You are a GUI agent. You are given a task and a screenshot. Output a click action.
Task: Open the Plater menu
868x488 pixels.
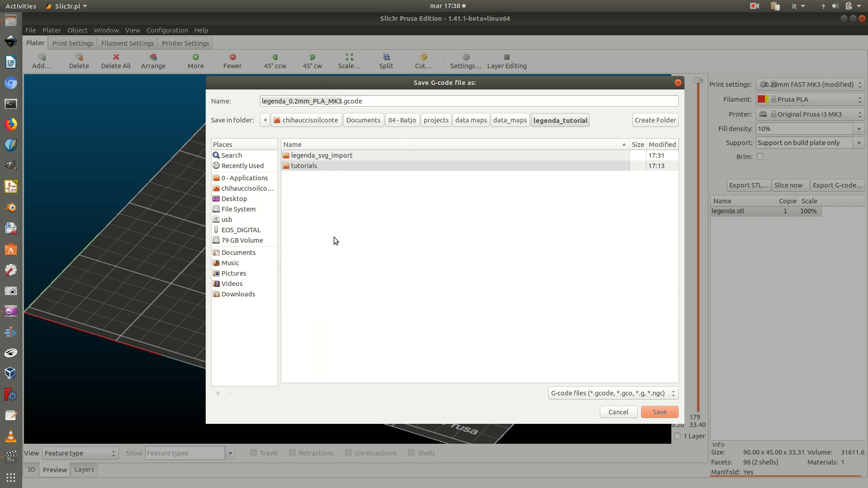pos(52,30)
